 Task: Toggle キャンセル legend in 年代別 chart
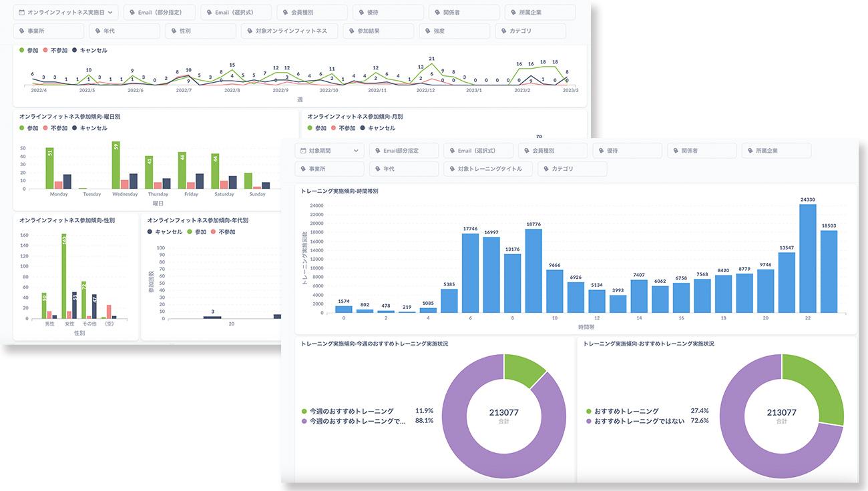[x=165, y=232]
